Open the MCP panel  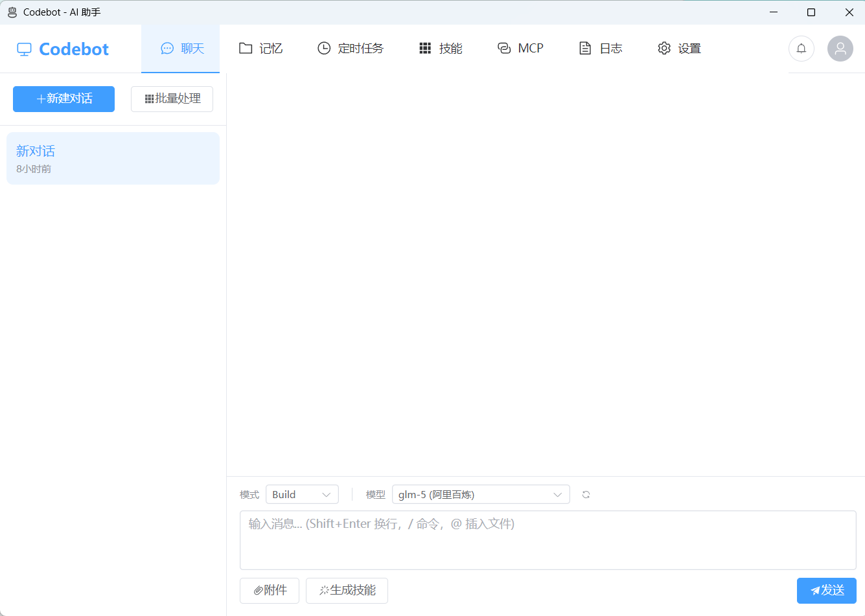[520, 48]
